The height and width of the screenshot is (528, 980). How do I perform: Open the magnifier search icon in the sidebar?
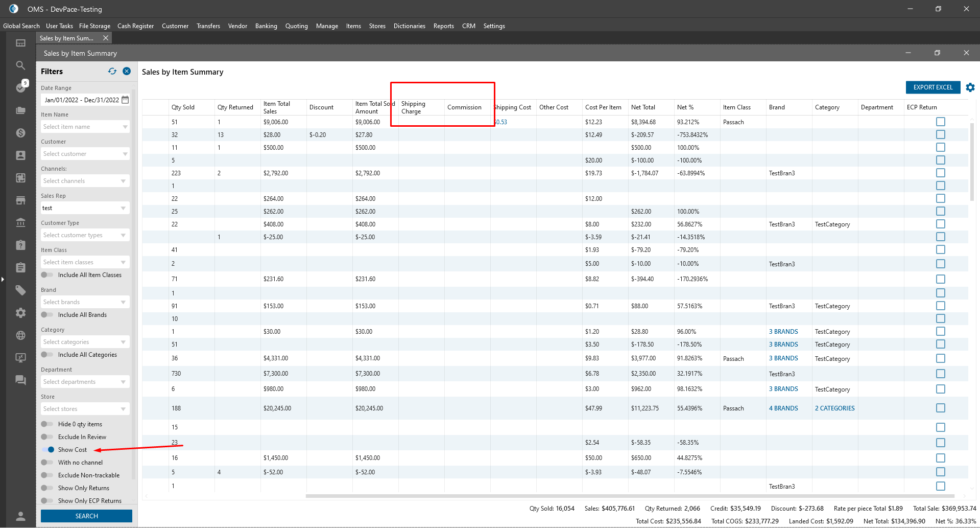click(20, 65)
